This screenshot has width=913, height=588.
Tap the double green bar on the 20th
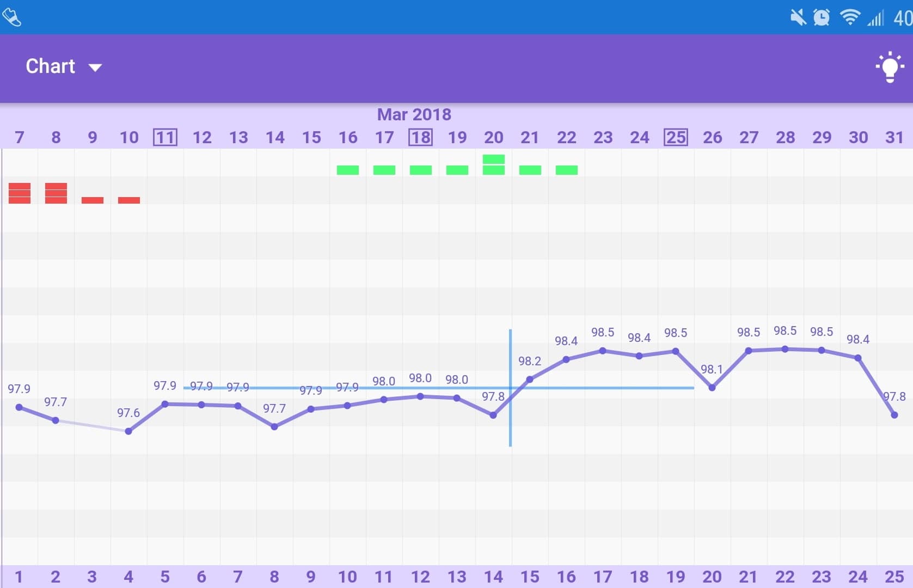coord(493,164)
